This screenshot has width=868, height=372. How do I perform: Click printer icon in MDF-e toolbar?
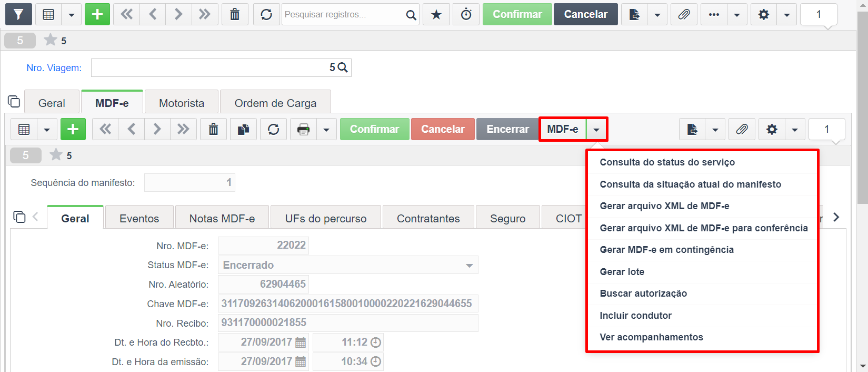pos(304,129)
